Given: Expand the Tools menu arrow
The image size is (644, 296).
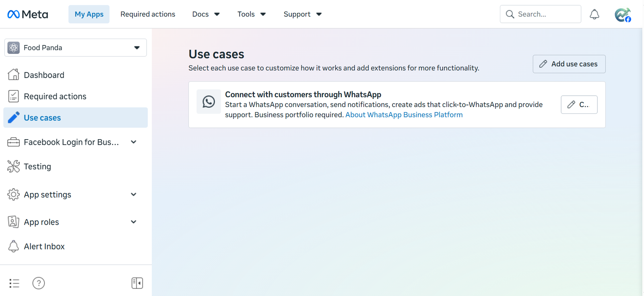Looking at the screenshot, I should pyautogui.click(x=263, y=14).
